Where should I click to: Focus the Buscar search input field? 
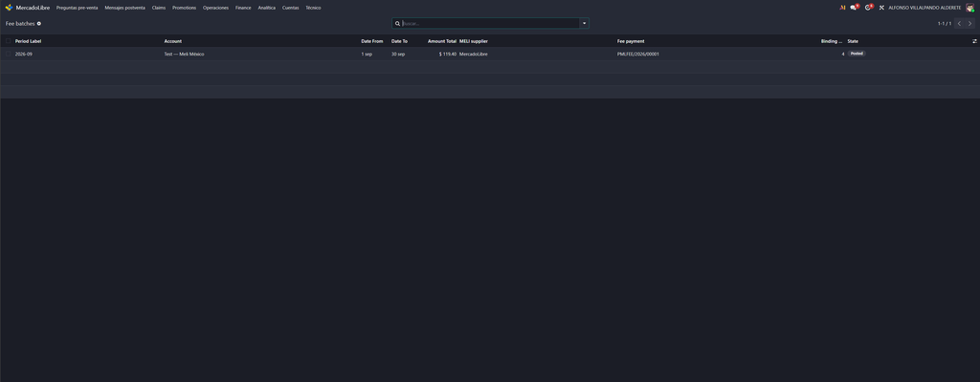coord(491,23)
